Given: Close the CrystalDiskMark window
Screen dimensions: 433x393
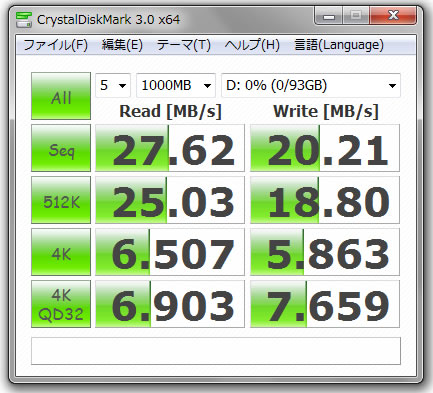Looking at the screenshot, I should [393, 16].
